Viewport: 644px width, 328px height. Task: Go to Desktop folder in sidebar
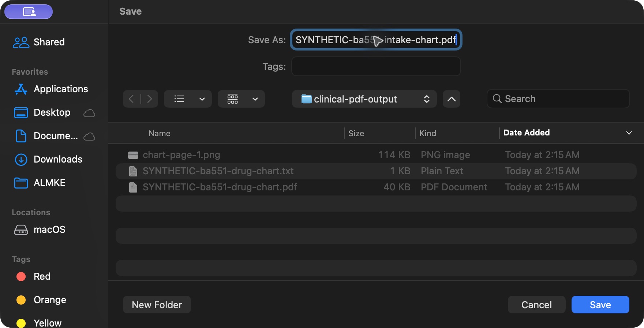pyautogui.click(x=42, y=112)
